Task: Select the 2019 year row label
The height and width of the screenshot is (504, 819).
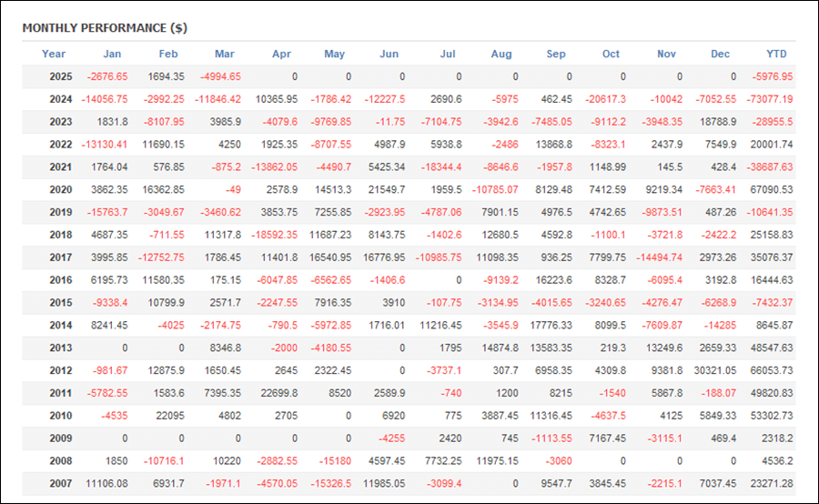Action: click(x=61, y=213)
